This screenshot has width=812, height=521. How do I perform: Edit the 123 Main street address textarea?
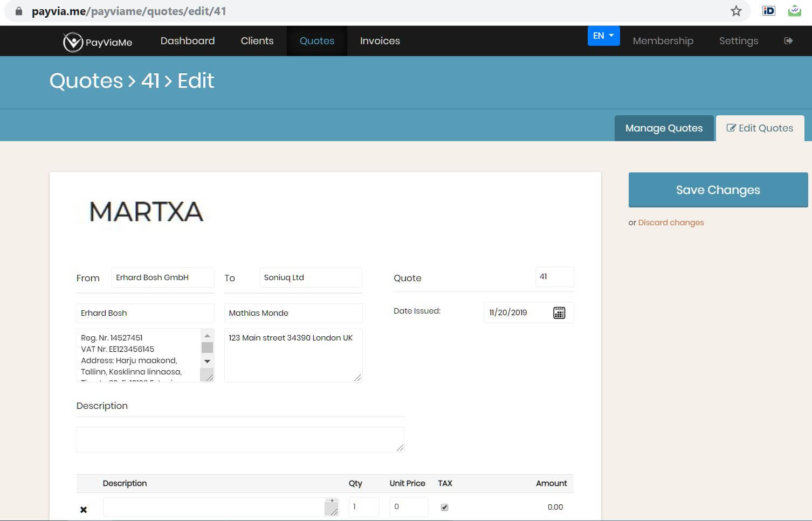[293, 355]
